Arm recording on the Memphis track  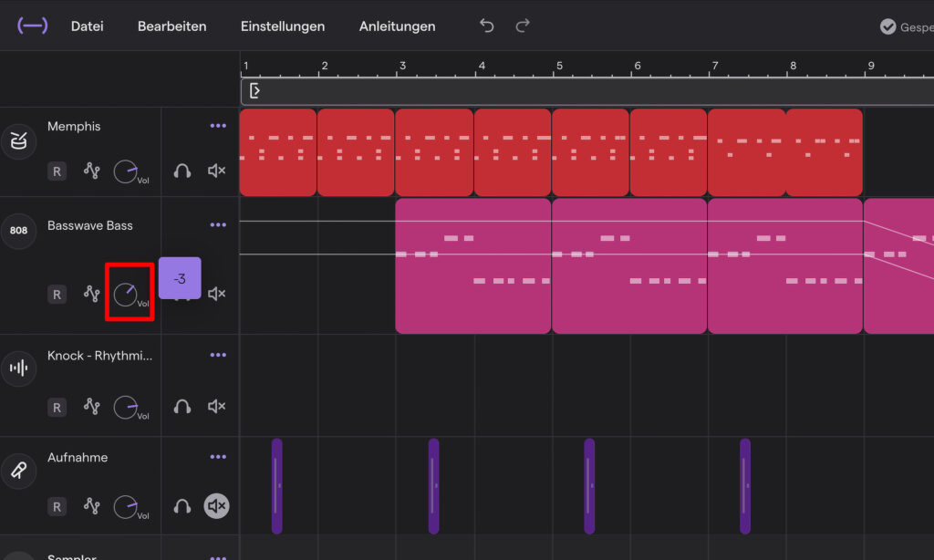[57, 171]
